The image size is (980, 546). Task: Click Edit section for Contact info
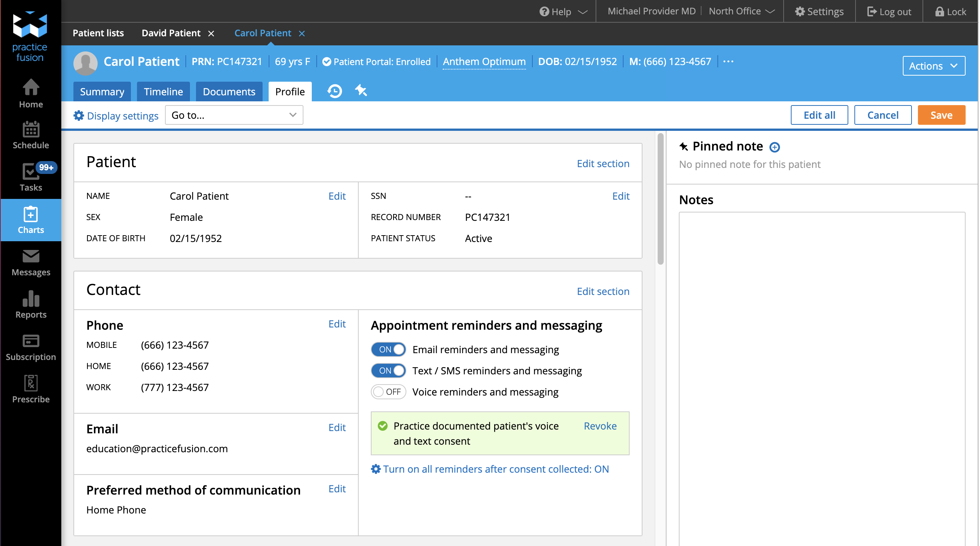pos(603,290)
